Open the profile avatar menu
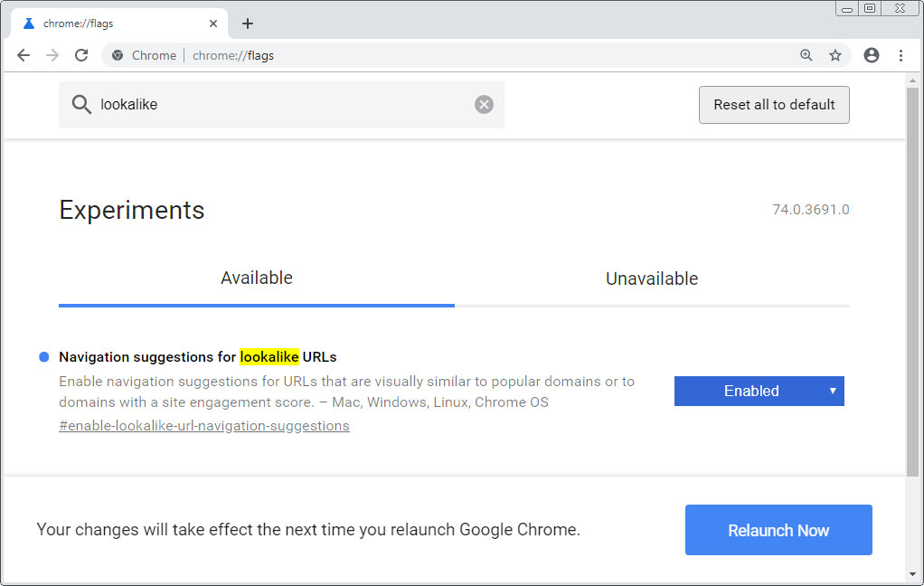This screenshot has width=924, height=586. [x=871, y=55]
